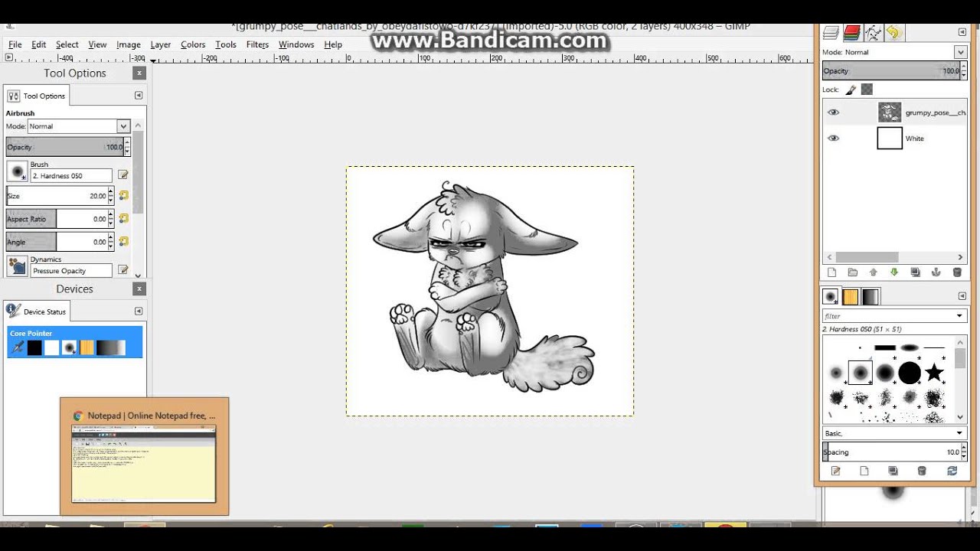Switch to the Patterns tab
980x551 pixels.
tap(851, 297)
